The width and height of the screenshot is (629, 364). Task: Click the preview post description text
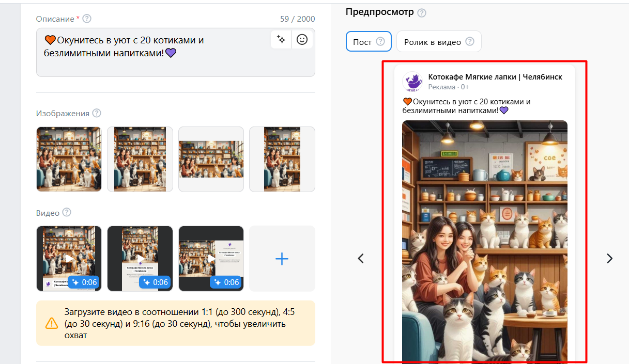coord(466,106)
